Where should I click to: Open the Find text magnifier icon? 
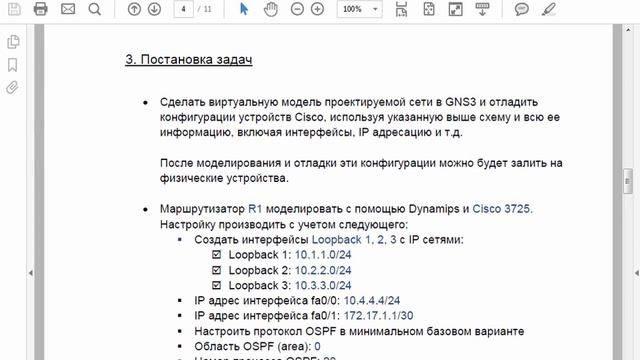click(95, 9)
